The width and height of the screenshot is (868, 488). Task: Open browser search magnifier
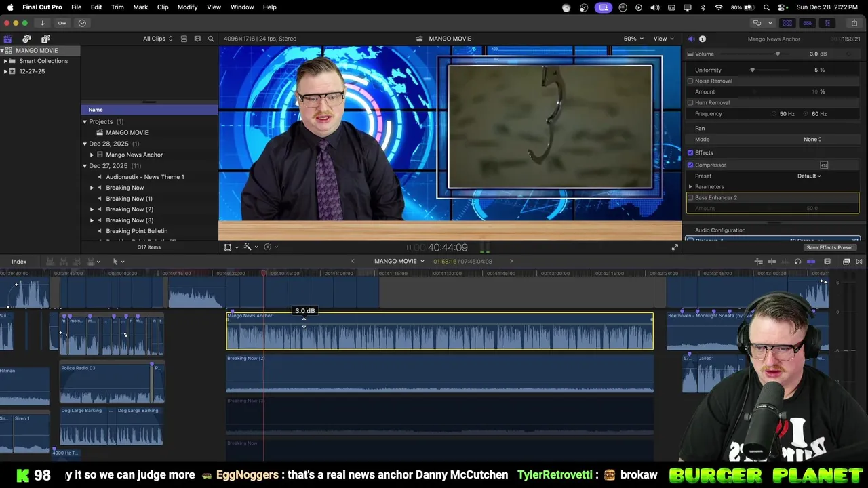(x=211, y=39)
